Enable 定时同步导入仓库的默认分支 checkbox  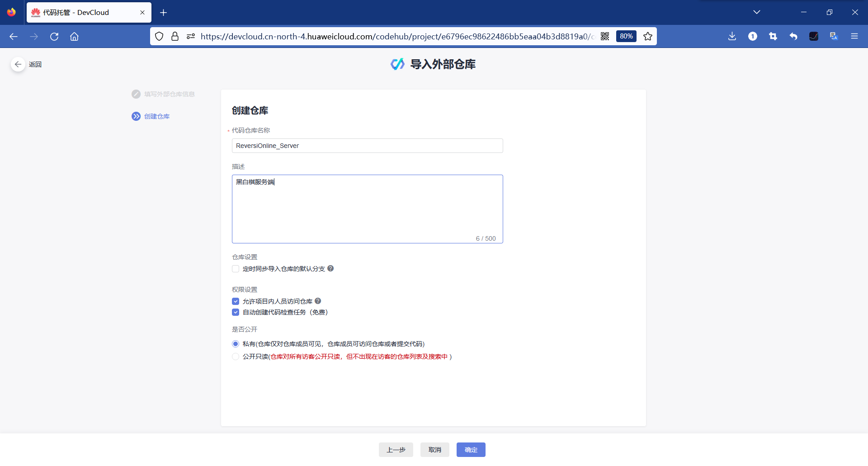click(x=236, y=268)
